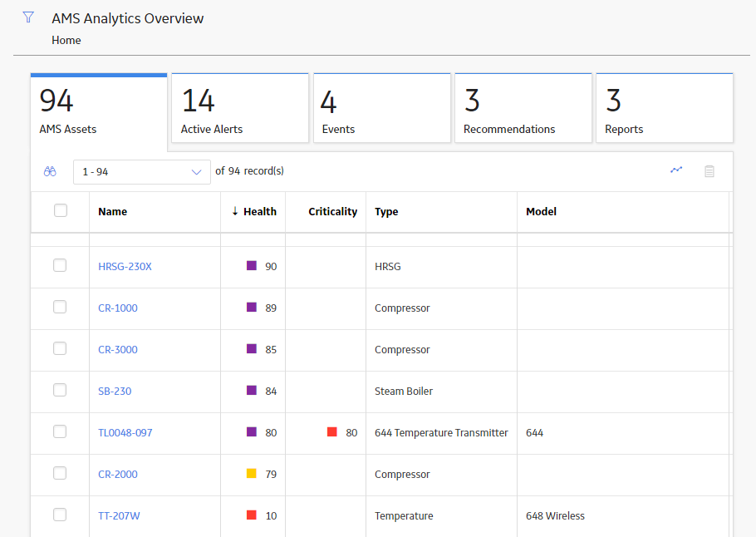Viewport: 756px width, 537px height.
Task: Open the CR-2000 asset link
Action: click(118, 475)
